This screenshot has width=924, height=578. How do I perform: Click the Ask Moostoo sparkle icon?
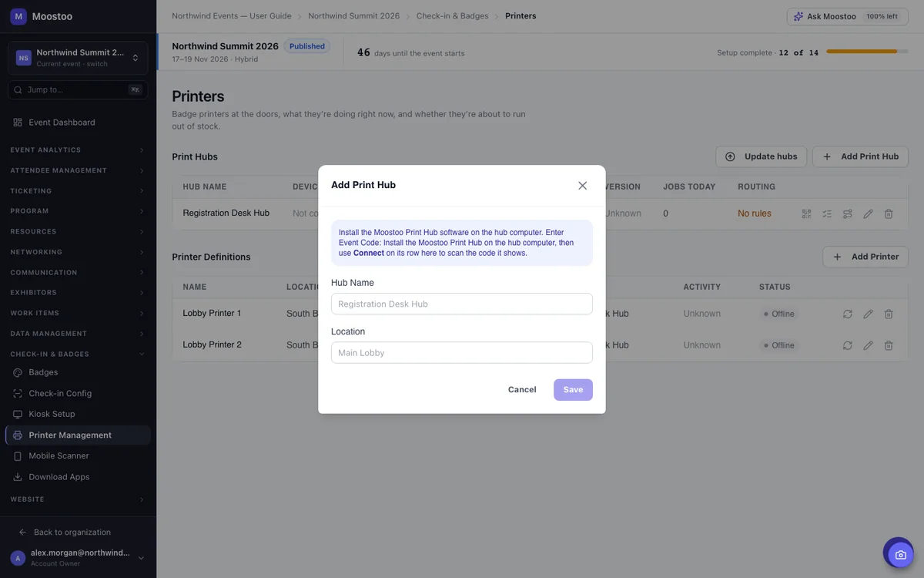click(798, 16)
